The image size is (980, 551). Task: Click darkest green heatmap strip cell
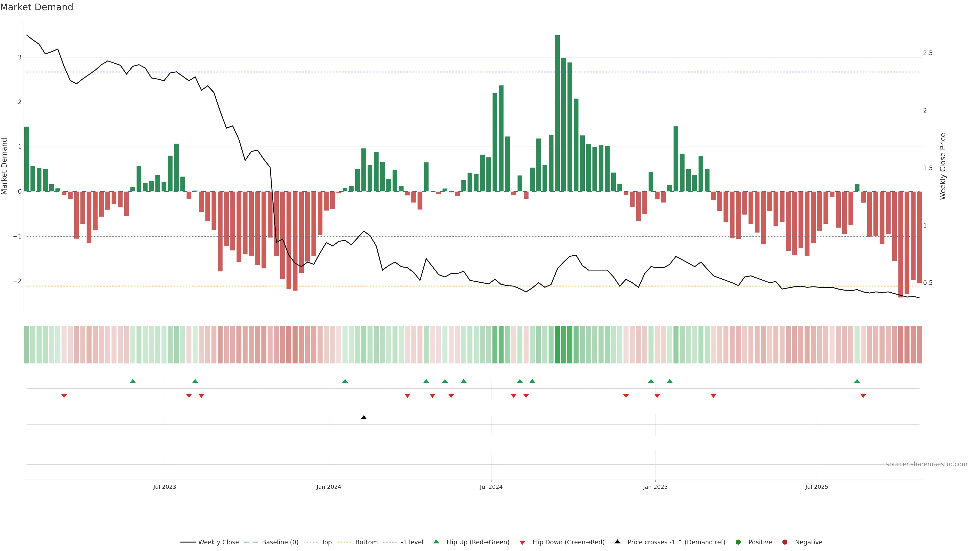coord(557,345)
